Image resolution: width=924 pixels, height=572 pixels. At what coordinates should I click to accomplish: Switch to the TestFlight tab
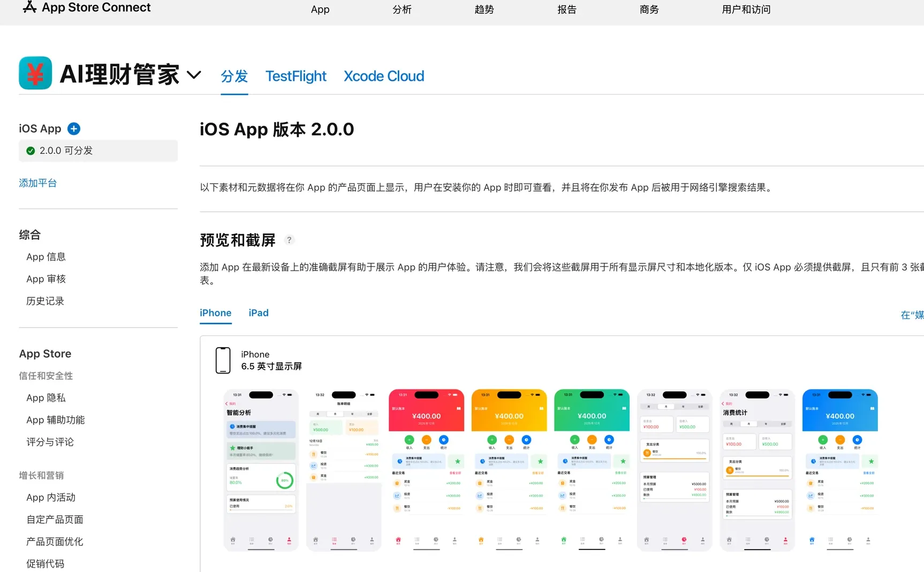(x=296, y=76)
